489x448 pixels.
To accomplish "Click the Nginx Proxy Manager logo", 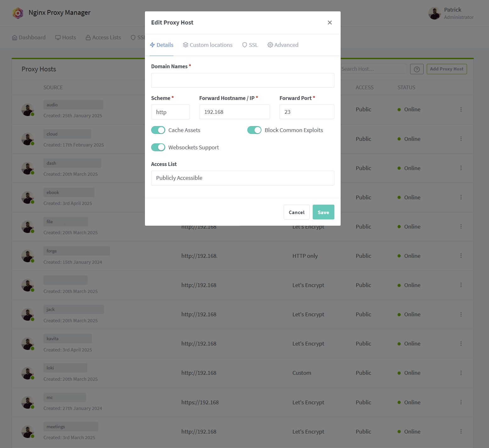I will pyautogui.click(x=18, y=13).
